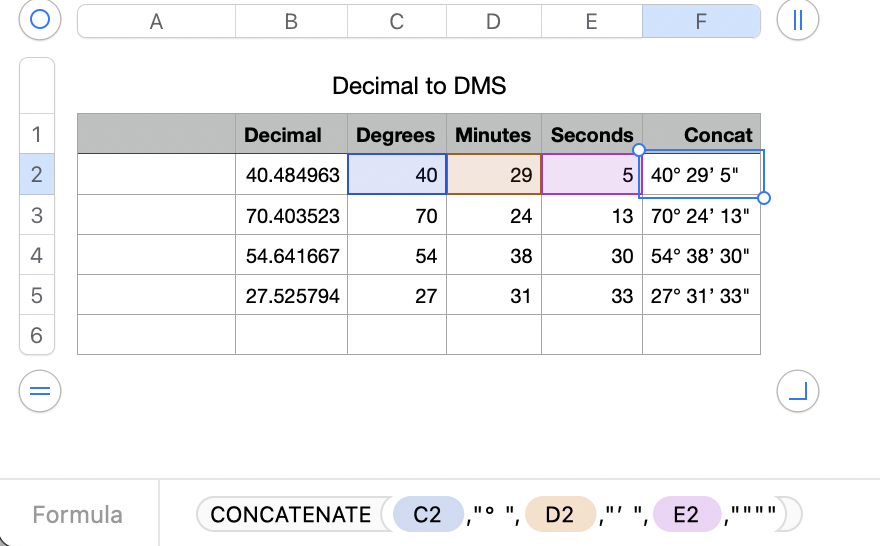Click the add-row handle with equals sign
The height and width of the screenshot is (546, 880).
[40, 391]
